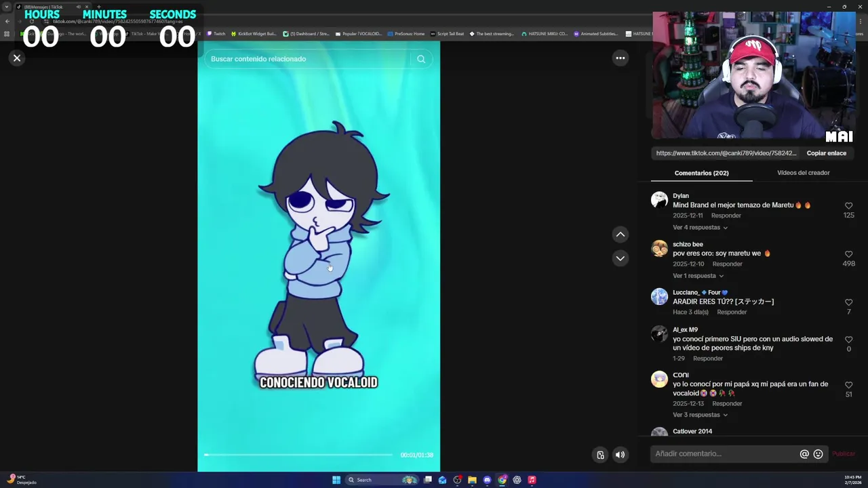The width and height of the screenshot is (868, 488).
Task: Expand Ver 4 respuestas under Dylan
Action: [700, 228]
